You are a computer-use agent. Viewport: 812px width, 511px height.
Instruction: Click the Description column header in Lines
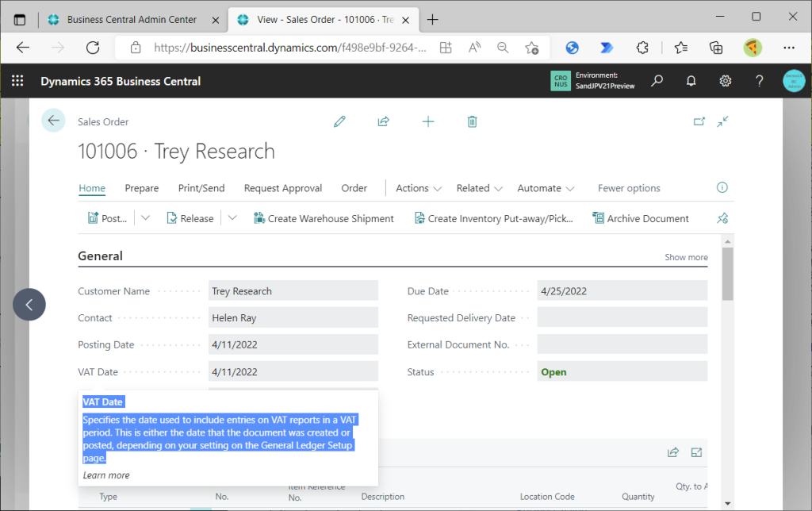point(383,497)
